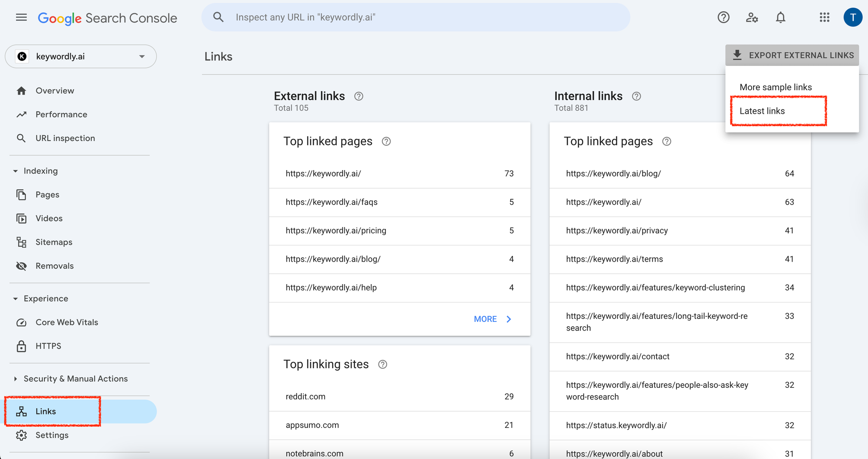868x459 pixels.
Task: Open https://keywordly.ai/privacy internal row
Action: [x=680, y=231]
